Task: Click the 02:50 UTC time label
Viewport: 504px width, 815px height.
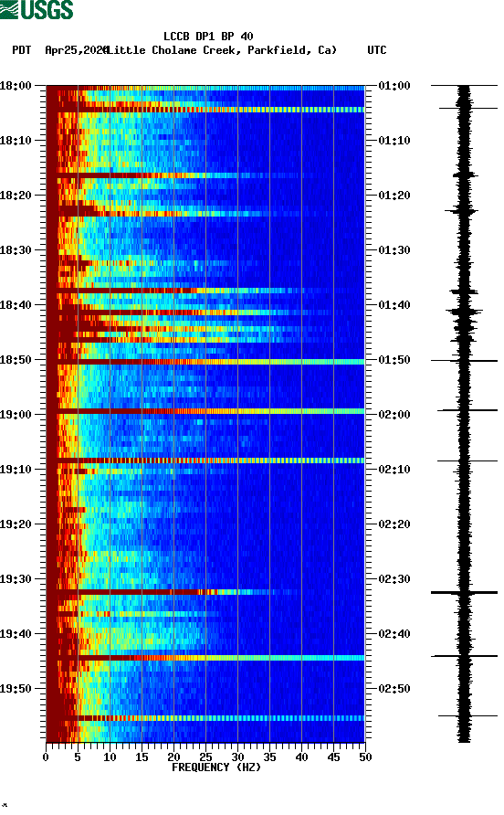Action: [x=394, y=689]
